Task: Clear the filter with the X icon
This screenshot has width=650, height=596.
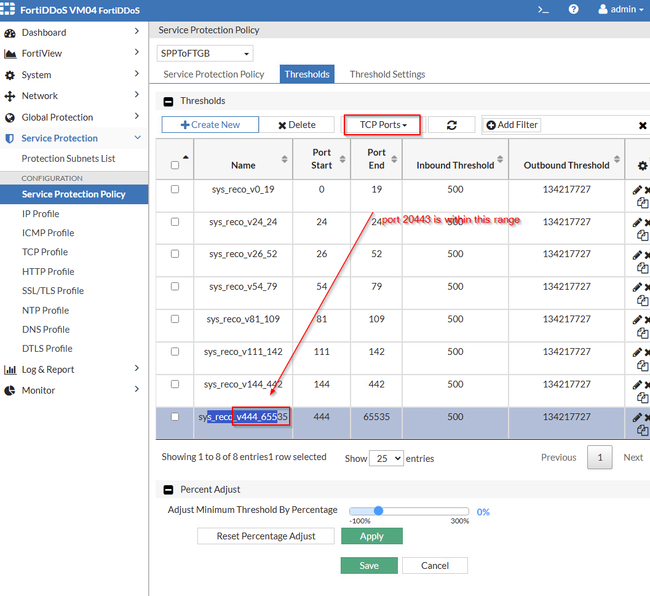Action: (642, 125)
